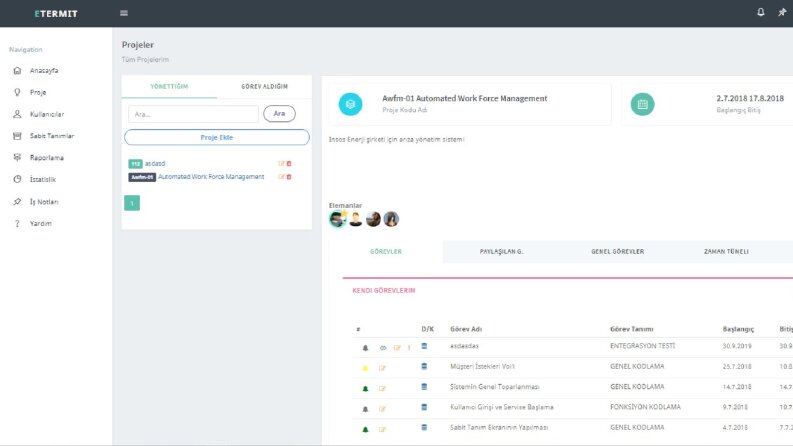
Task: Click the Proje lightbulb icon
Action: point(17,92)
